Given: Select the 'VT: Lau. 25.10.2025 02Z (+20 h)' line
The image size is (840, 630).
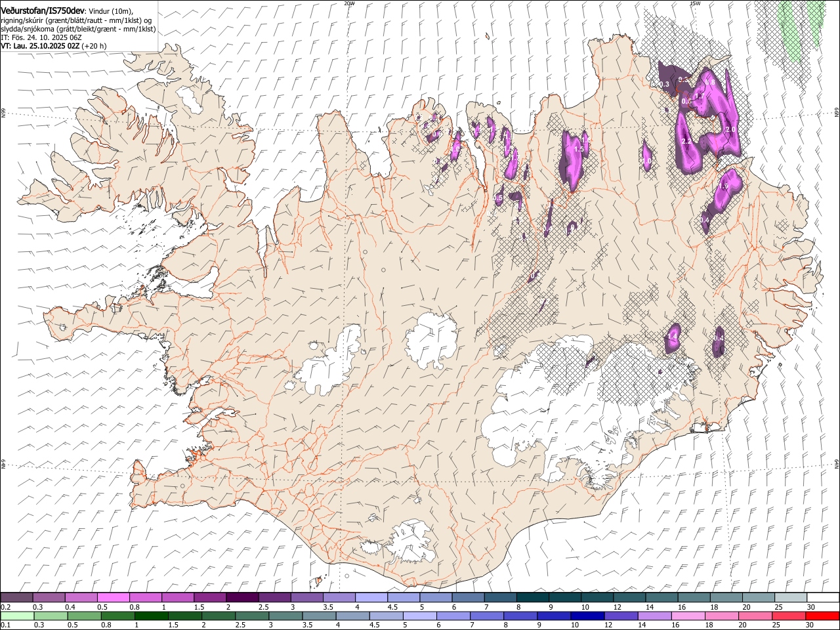Looking at the screenshot, I should 54,46.
